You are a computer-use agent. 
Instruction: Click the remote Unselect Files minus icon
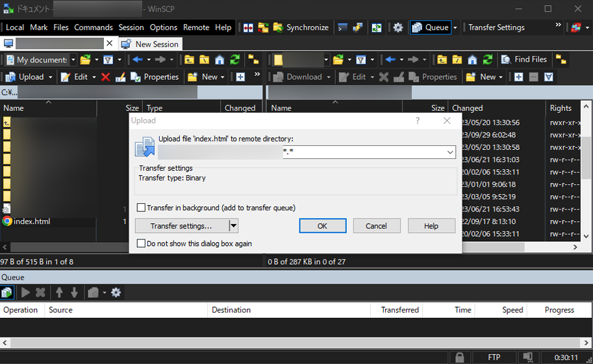(x=534, y=77)
